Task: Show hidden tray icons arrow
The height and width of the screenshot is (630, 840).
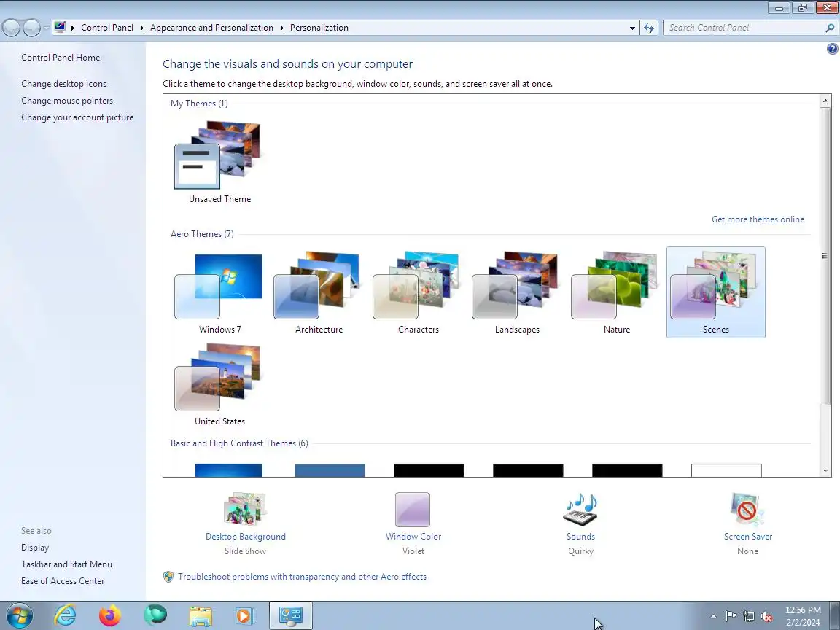Action: click(713, 616)
